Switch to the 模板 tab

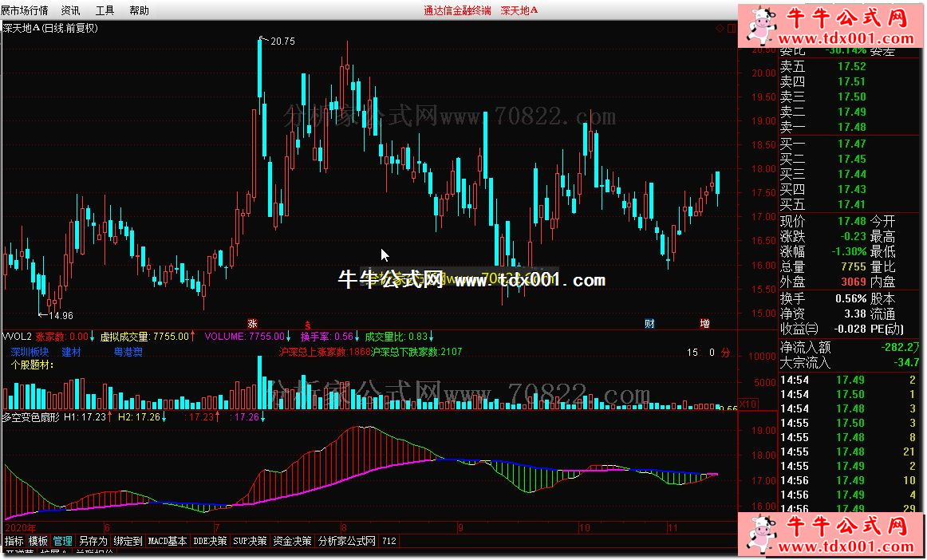click(38, 541)
